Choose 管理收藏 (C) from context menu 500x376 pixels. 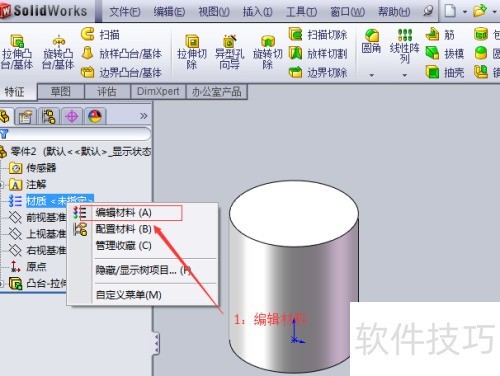(143, 246)
